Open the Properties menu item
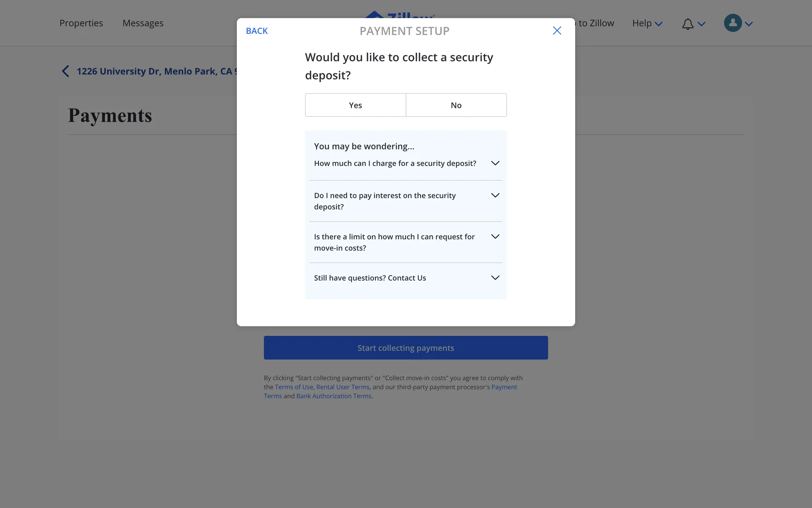 [81, 23]
